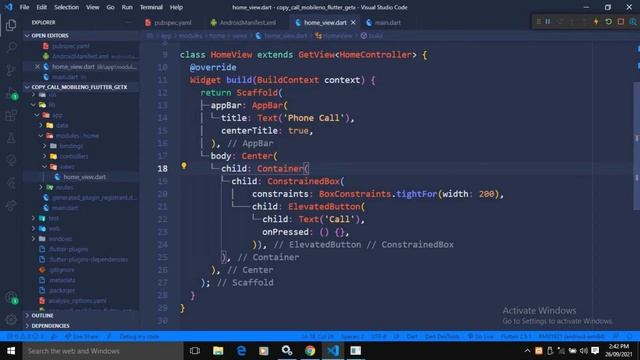
Task: Expand the Dependencies section
Action: [82, 326]
